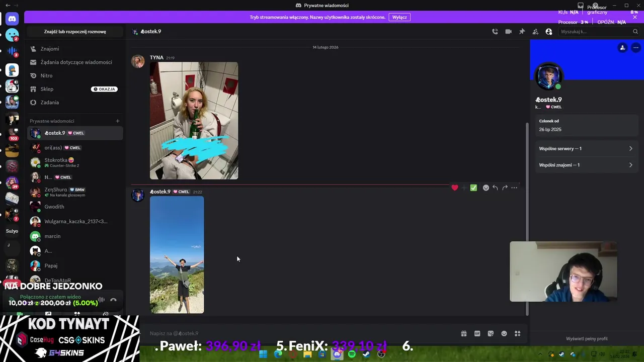644x362 pixels.
Task: Click Wyświetl pełny profil link
Action: (x=587, y=338)
